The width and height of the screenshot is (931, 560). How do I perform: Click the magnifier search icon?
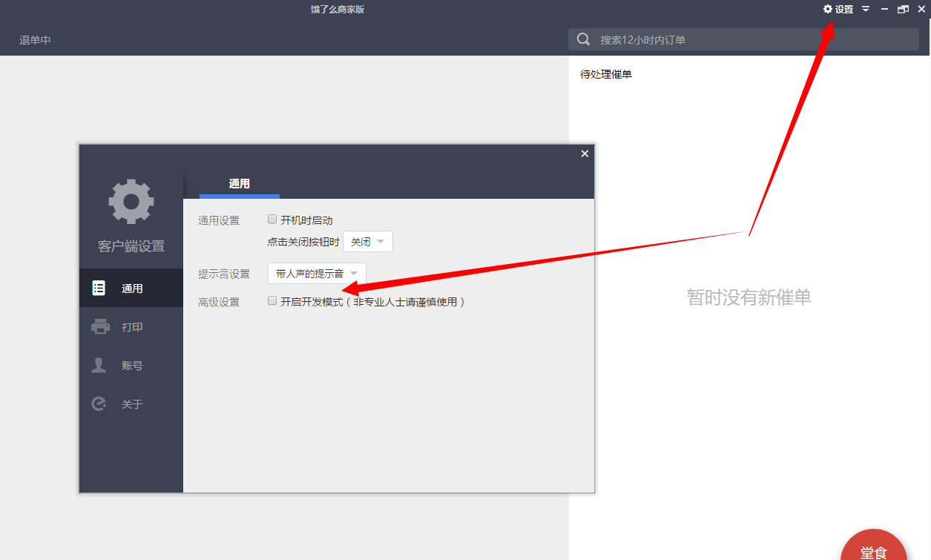(x=584, y=39)
